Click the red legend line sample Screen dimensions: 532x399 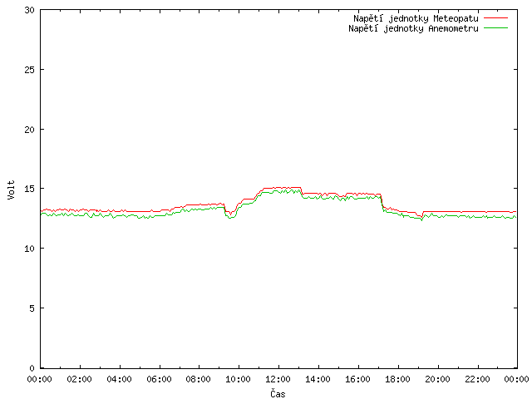click(495, 17)
